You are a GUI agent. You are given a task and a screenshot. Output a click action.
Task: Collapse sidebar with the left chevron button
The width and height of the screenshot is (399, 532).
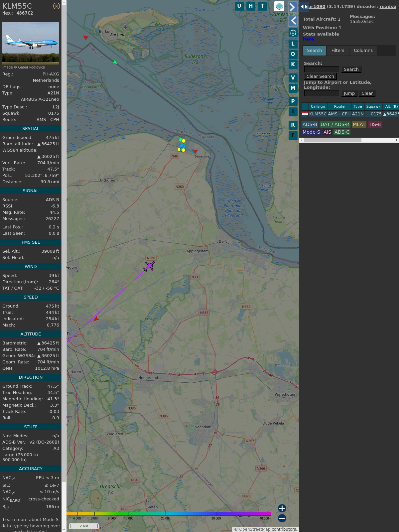tap(293, 21)
